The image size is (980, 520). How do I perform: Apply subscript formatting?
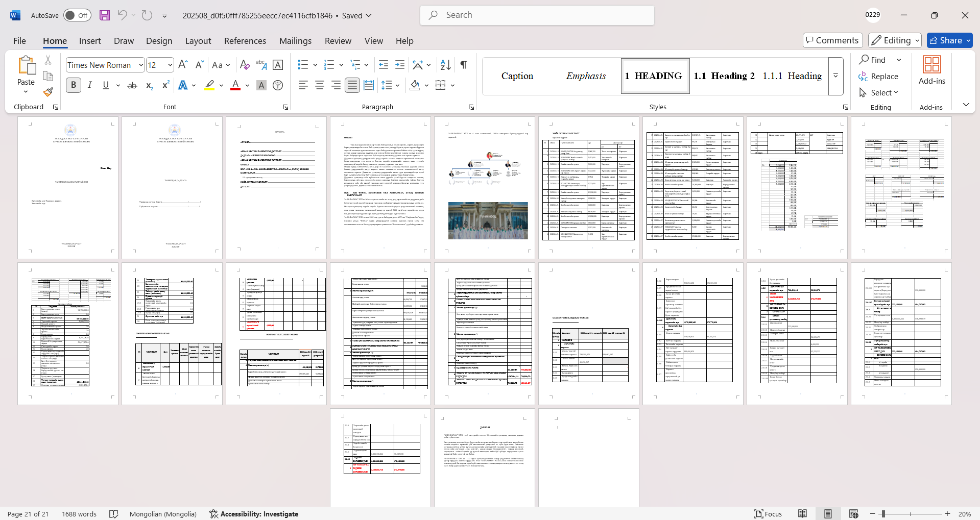149,85
